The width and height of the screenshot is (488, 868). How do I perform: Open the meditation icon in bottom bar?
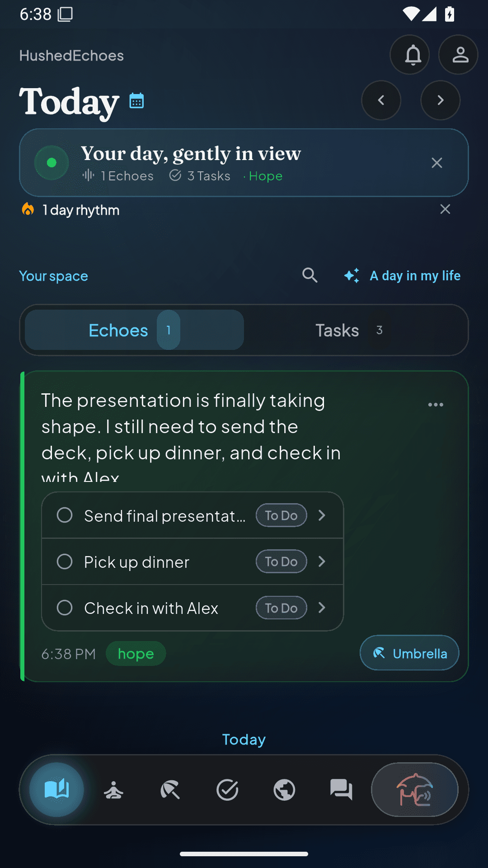113,790
